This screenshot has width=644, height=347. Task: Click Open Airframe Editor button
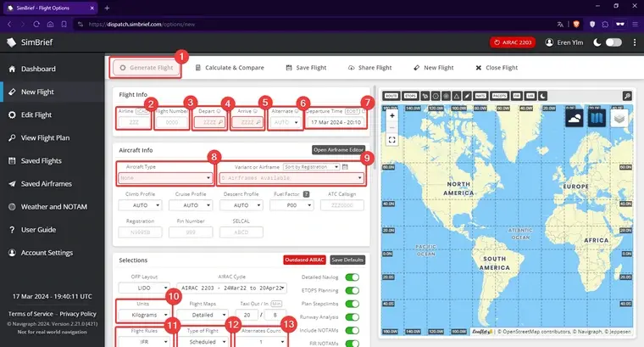(x=338, y=150)
